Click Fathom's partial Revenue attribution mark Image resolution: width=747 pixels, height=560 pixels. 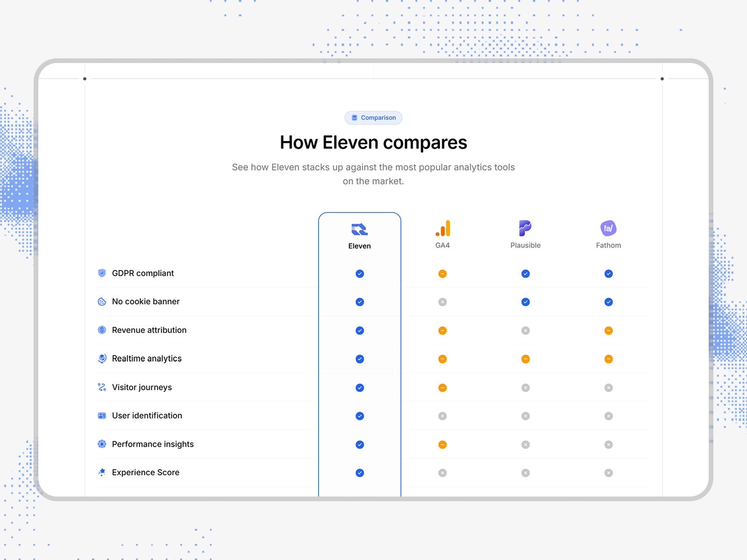(608, 330)
